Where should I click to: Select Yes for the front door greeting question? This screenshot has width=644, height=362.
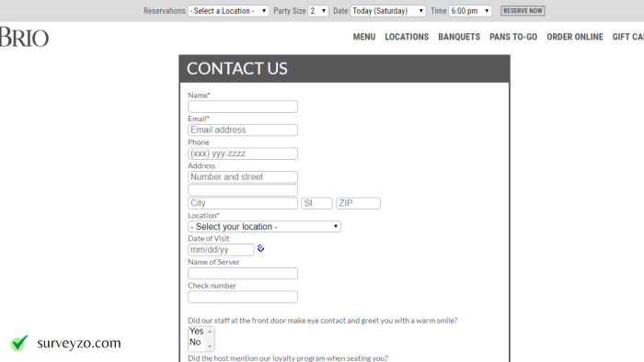[197, 332]
